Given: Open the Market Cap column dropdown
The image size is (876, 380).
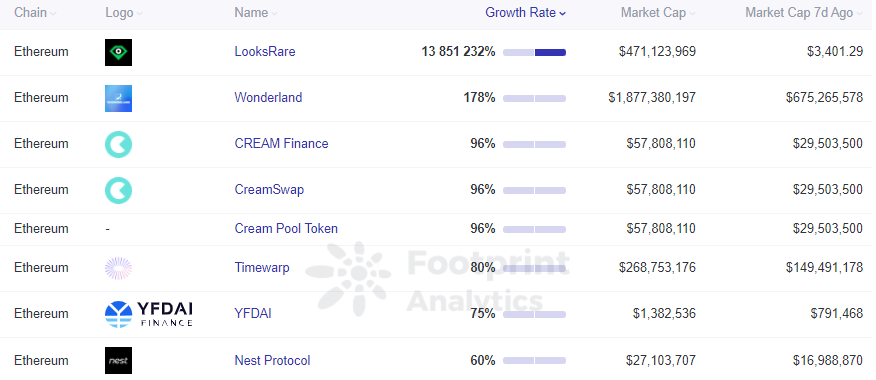Looking at the screenshot, I should (658, 13).
